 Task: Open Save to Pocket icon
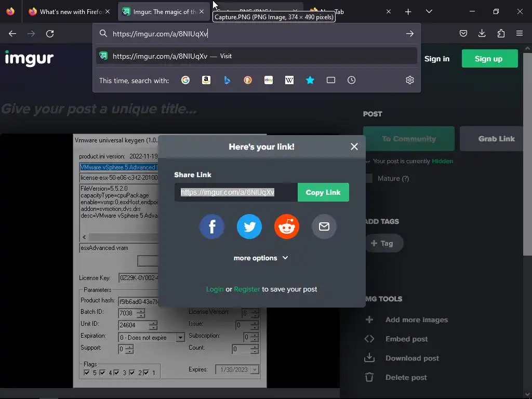click(x=463, y=33)
